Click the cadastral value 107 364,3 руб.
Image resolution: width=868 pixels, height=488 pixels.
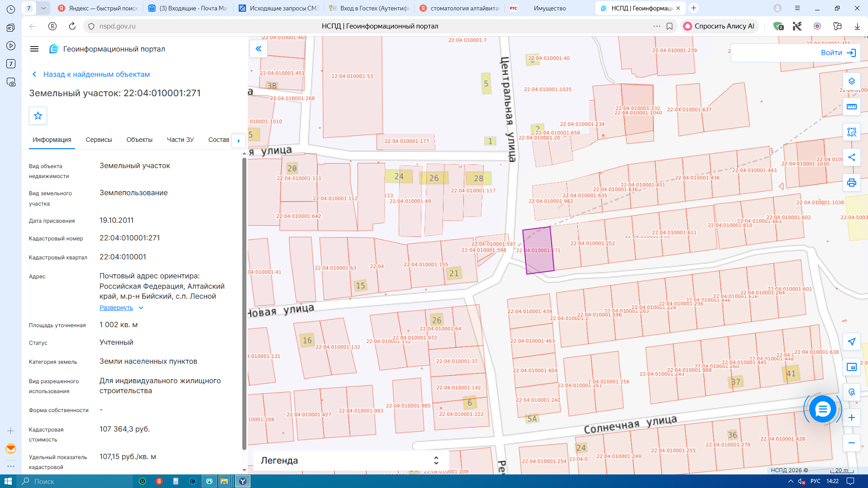click(125, 429)
